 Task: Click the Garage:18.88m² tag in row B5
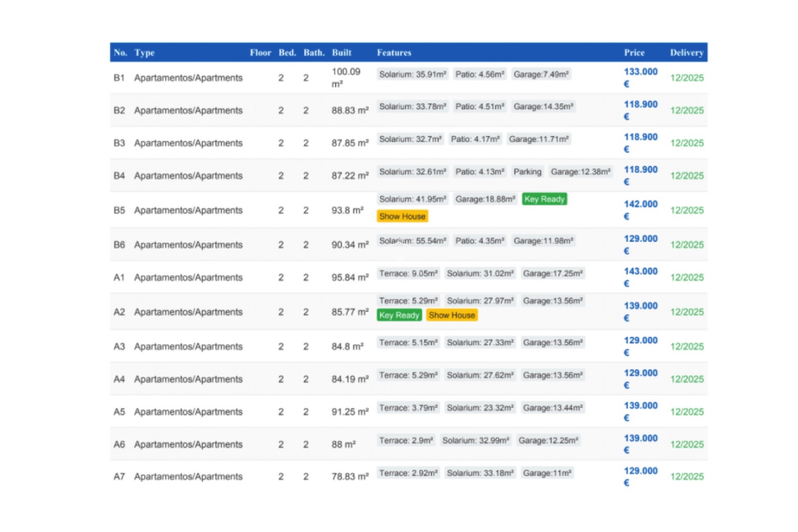pos(485,199)
